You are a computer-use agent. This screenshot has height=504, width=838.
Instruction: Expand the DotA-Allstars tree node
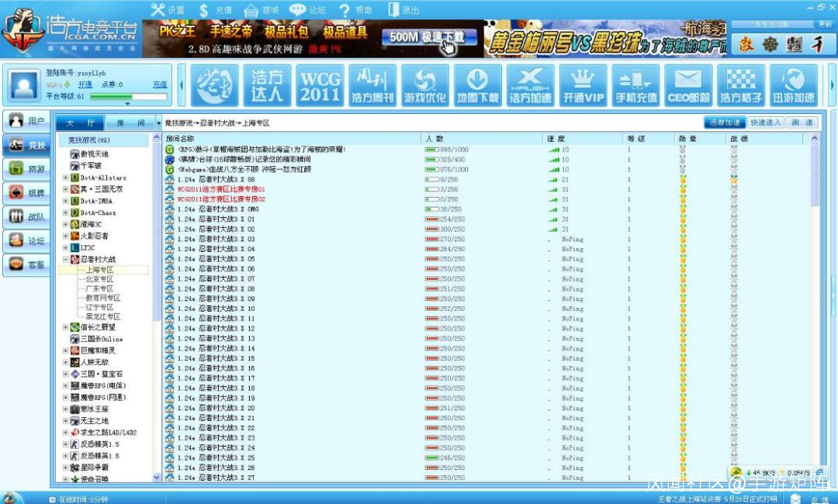65,178
